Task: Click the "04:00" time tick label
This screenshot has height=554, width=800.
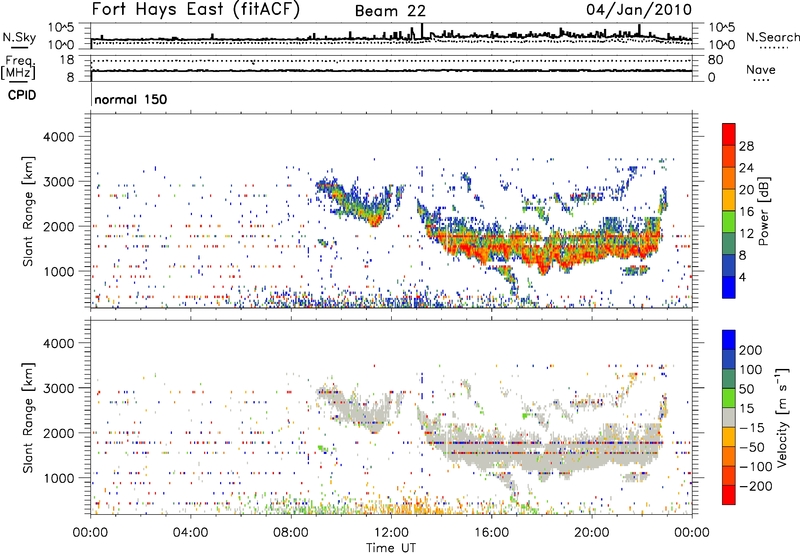Action: click(x=190, y=533)
